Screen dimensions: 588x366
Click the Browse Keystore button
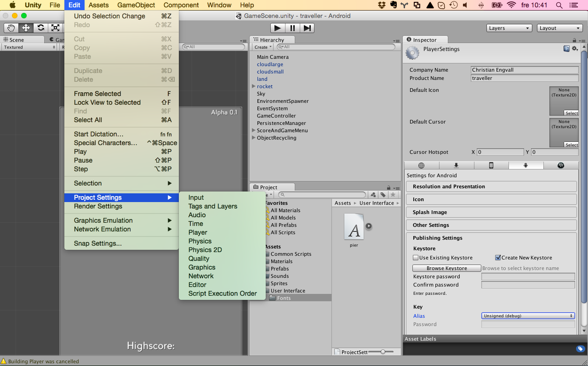446,268
